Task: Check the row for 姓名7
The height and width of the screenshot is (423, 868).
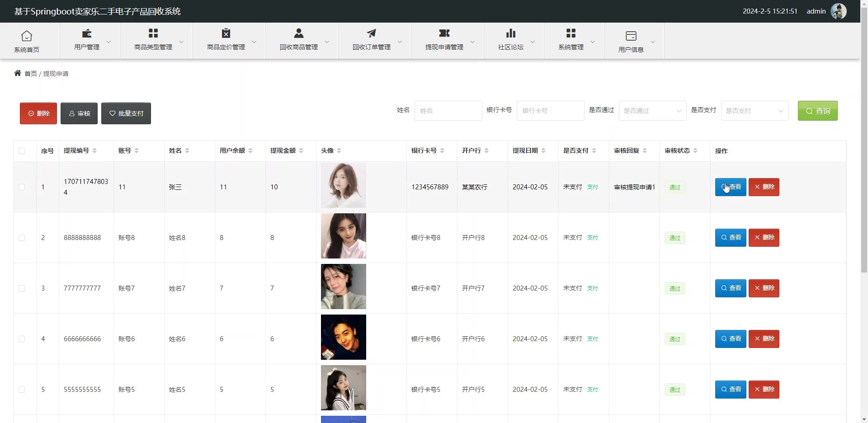Action: 22,288
